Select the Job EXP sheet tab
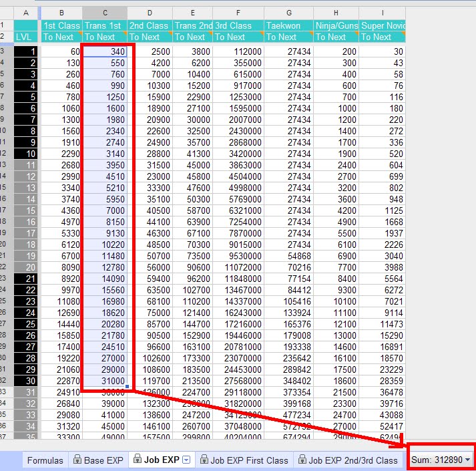 click(x=162, y=460)
